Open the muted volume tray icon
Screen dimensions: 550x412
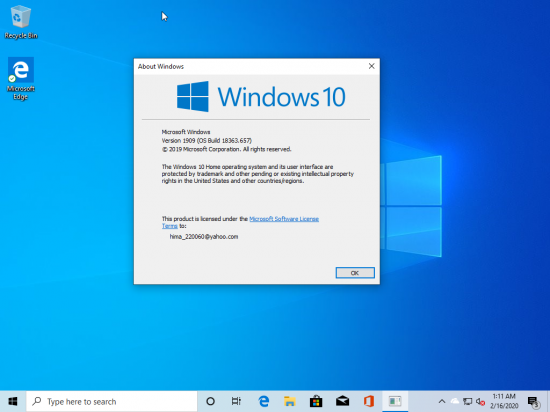click(x=480, y=402)
